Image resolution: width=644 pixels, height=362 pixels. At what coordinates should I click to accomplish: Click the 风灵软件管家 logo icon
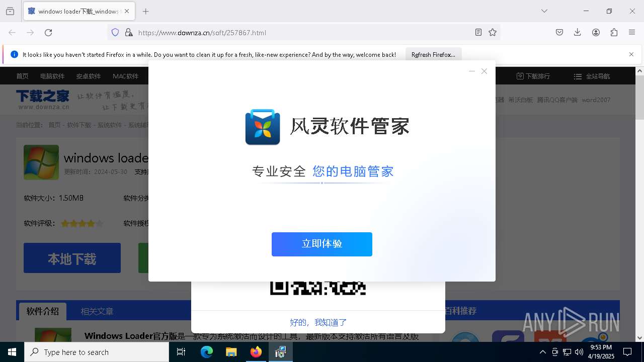[x=263, y=127]
